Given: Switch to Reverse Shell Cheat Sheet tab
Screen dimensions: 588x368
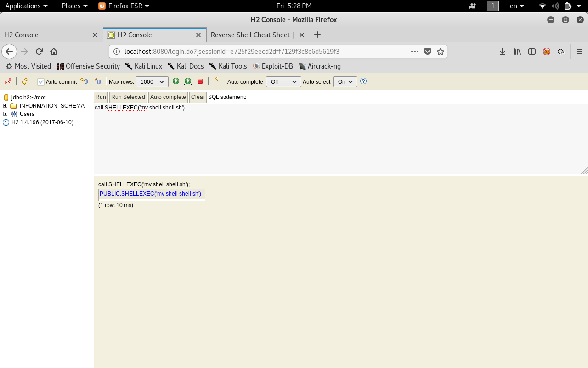Looking at the screenshot, I should click(x=250, y=35).
